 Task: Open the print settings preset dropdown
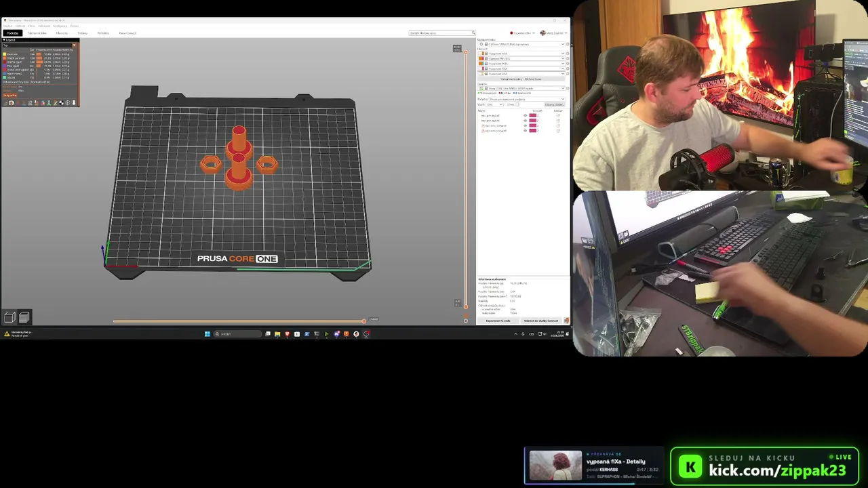click(523, 44)
